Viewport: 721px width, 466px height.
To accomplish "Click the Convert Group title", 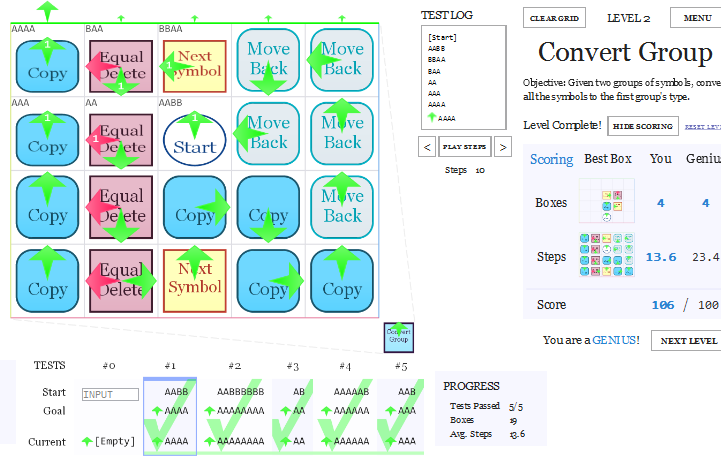I will 625,52.
